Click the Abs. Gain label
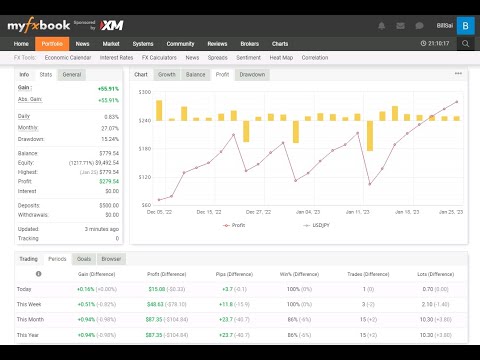Image resolution: width=480 pixels, height=360 pixels. click(30, 99)
